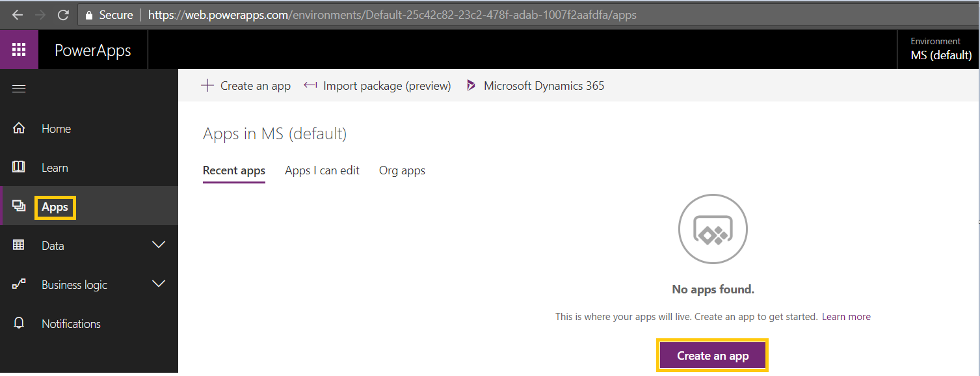Open the PowerApps waffle app launcher

pyautogui.click(x=19, y=49)
